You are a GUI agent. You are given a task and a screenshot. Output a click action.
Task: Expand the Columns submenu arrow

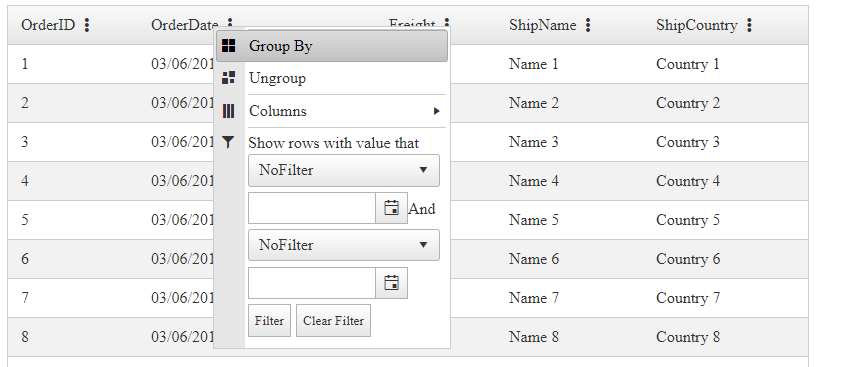click(x=436, y=111)
